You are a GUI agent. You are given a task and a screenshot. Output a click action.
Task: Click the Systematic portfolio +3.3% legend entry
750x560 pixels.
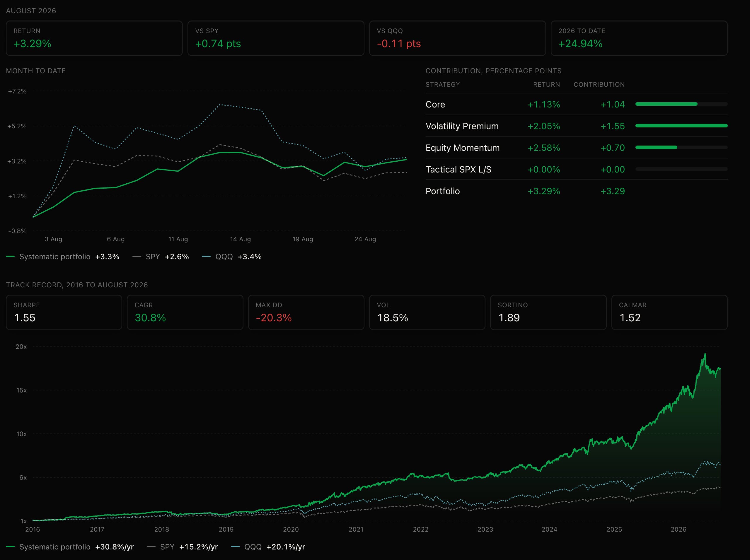tap(63, 257)
